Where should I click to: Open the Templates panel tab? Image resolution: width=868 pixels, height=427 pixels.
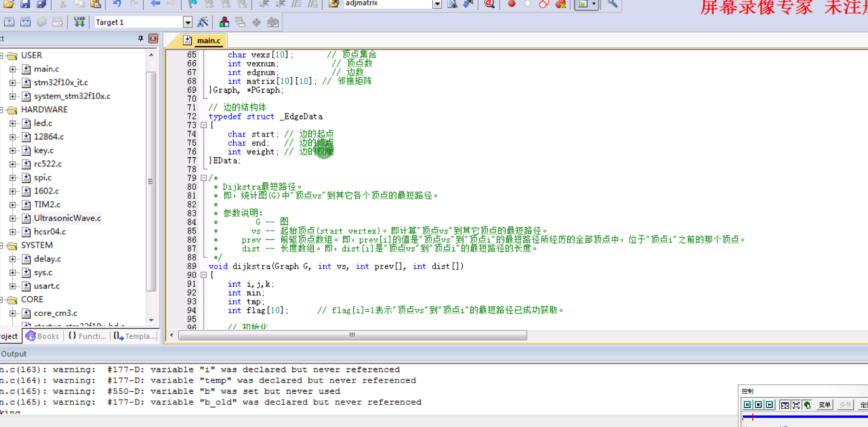135,336
